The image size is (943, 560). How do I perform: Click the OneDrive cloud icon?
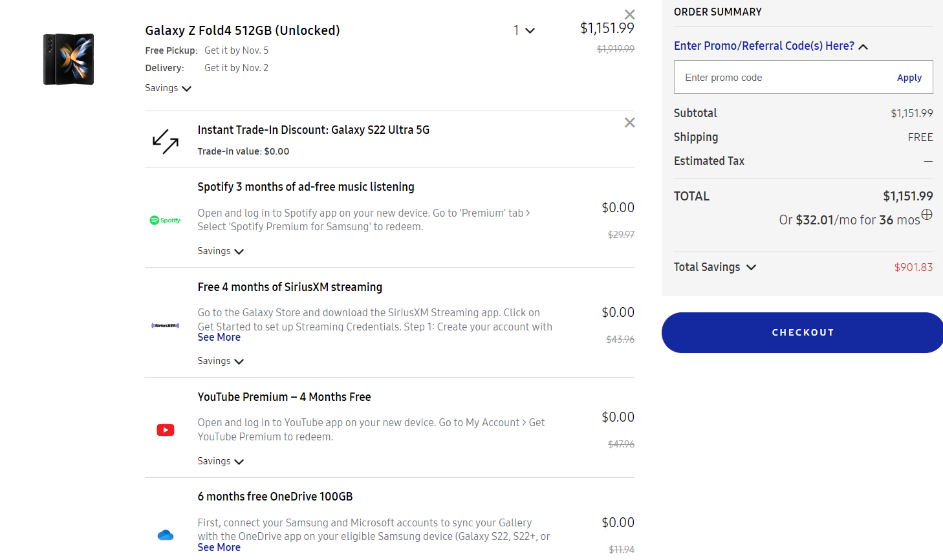(166, 535)
